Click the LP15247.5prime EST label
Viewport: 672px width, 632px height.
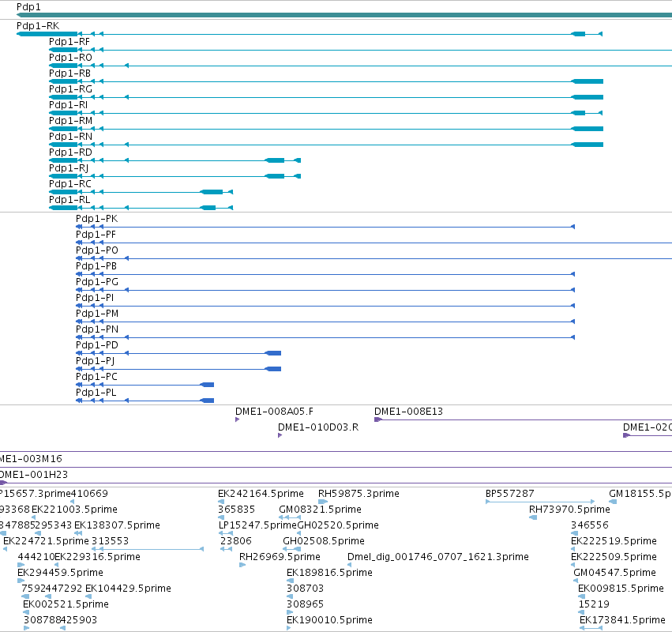258,525
